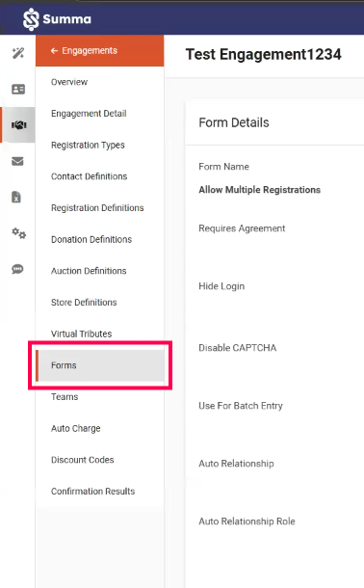Open Donation Definitions
The height and width of the screenshot is (588, 364).
pos(91,239)
